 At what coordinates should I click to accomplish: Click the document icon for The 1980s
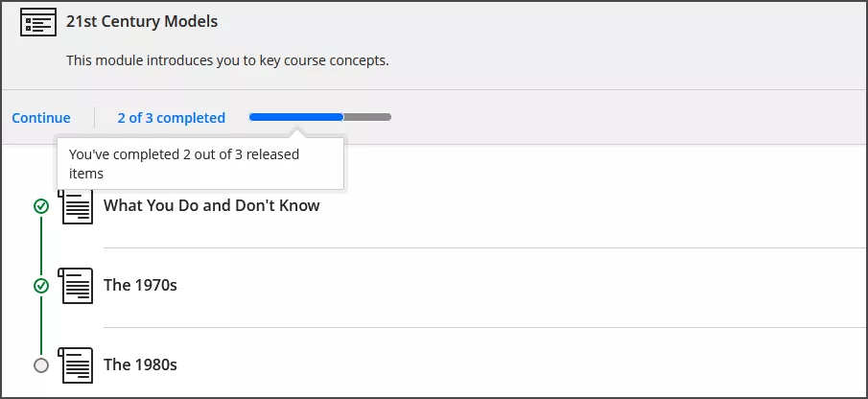tap(78, 364)
